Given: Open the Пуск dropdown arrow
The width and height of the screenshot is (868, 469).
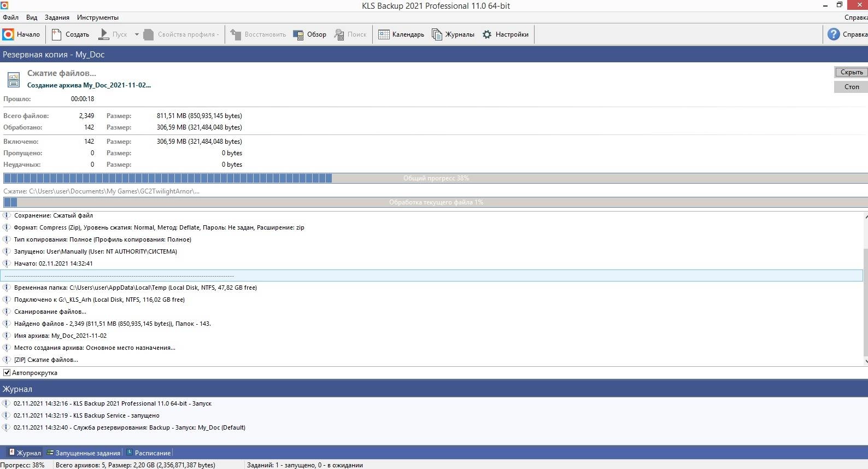Looking at the screenshot, I should tap(137, 34).
